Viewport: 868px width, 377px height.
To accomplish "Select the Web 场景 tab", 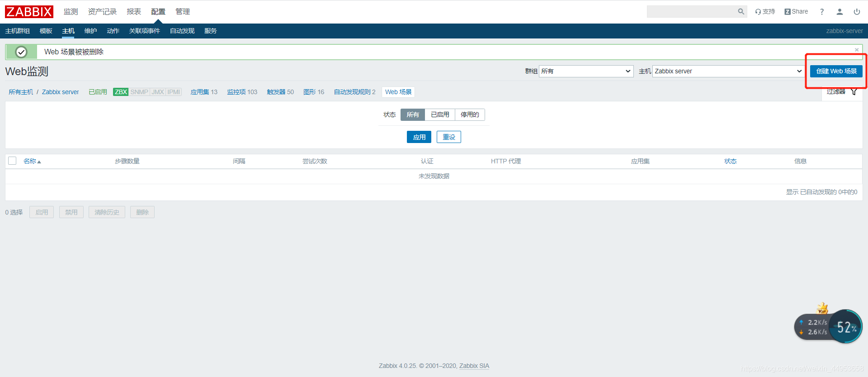I will click(x=398, y=92).
